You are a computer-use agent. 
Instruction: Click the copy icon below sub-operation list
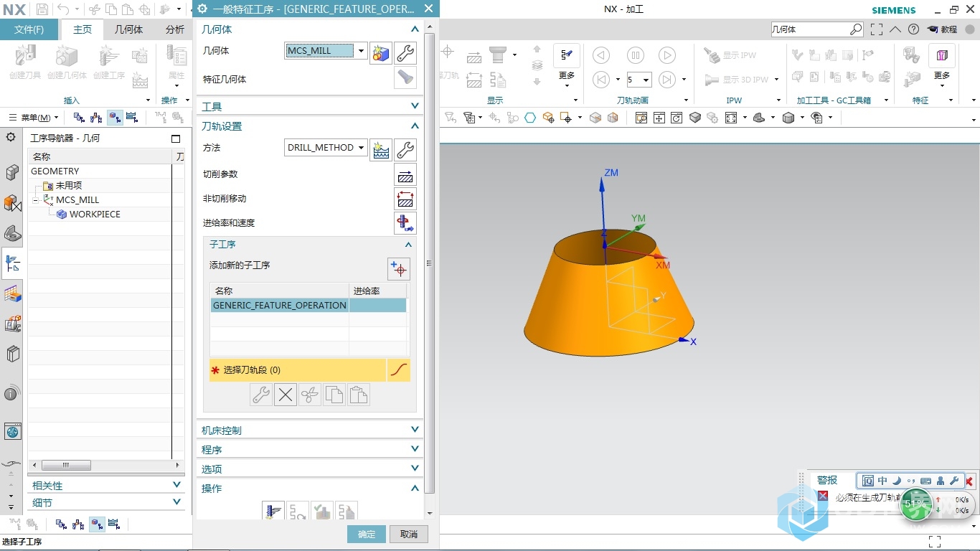334,395
